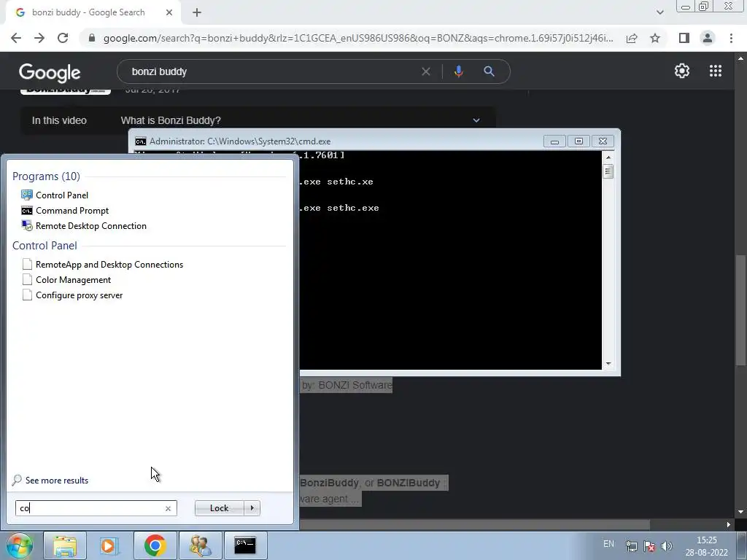Open the users/keys taskbar icon

click(x=200, y=545)
